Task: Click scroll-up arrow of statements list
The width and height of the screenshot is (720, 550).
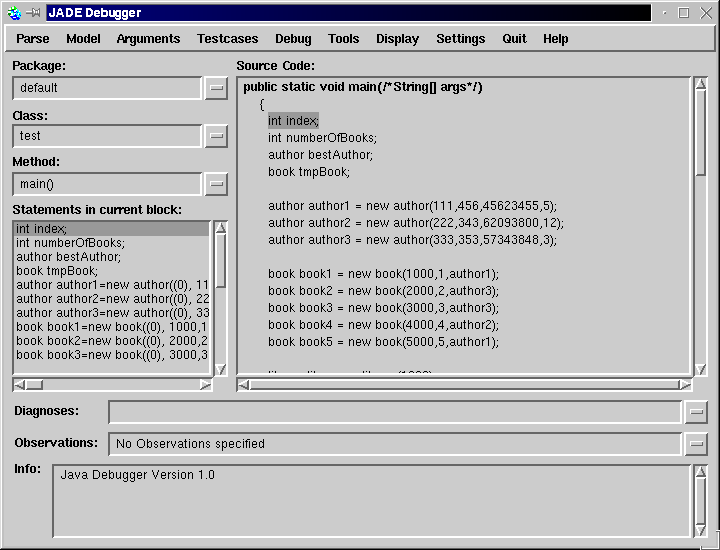Action: point(221,227)
